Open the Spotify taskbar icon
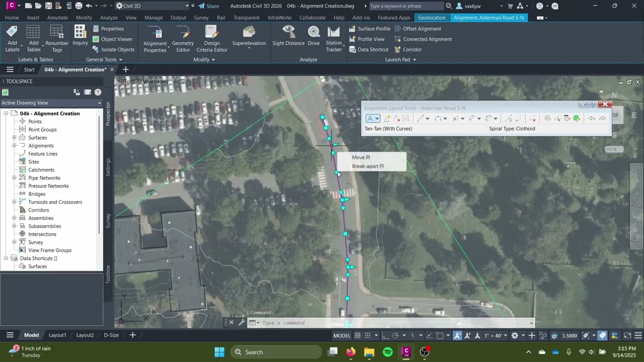The height and width of the screenshot is (362, 644). 387,352
